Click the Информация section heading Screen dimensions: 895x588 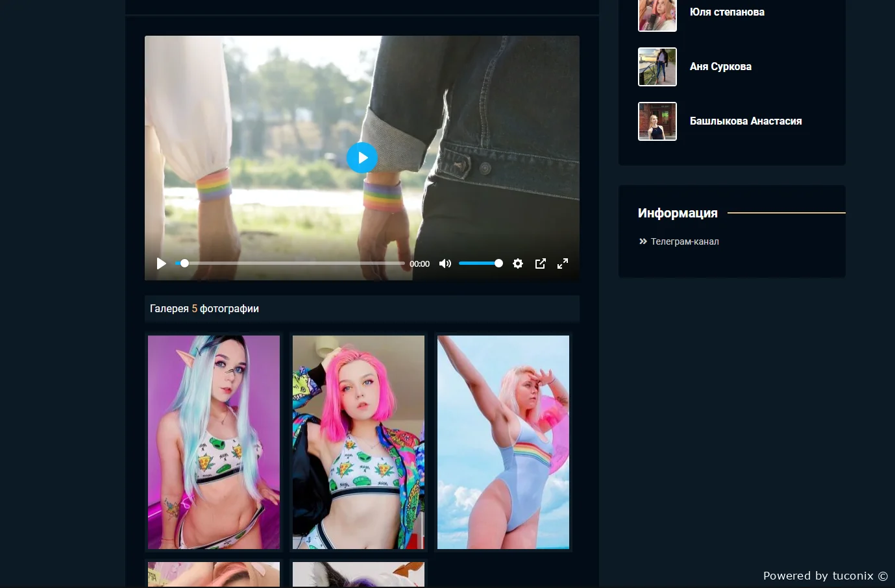point(678,213)
